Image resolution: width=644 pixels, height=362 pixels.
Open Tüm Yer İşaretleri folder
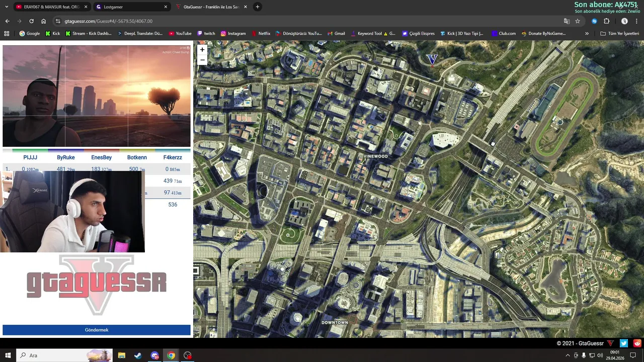(x=620, y=34)
